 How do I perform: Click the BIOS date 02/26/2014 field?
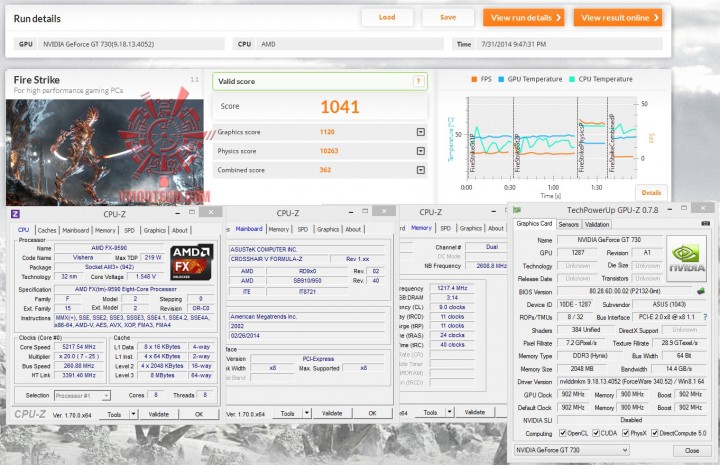[306, 336]
